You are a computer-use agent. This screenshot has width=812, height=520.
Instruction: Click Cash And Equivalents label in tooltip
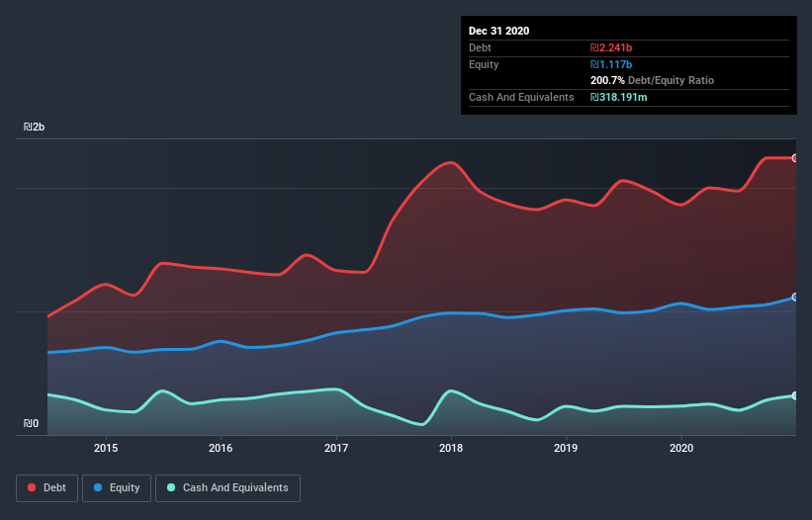[x=521, y=97]
